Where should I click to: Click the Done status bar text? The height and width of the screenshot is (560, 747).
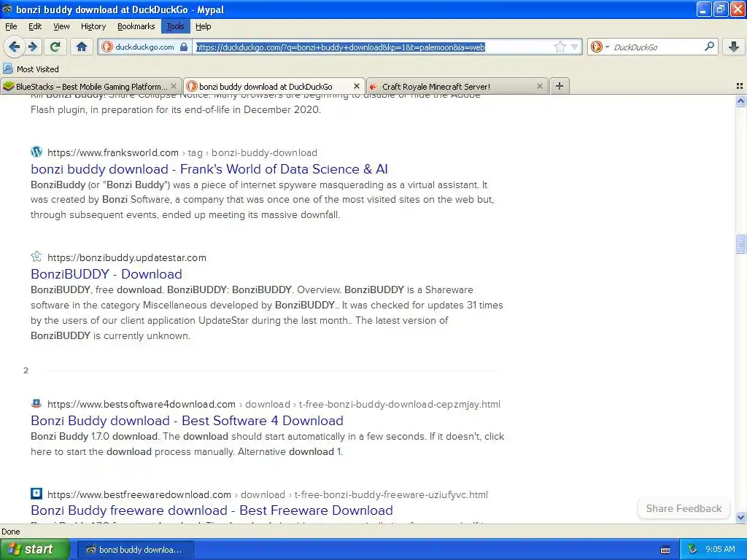coord(11,532)
